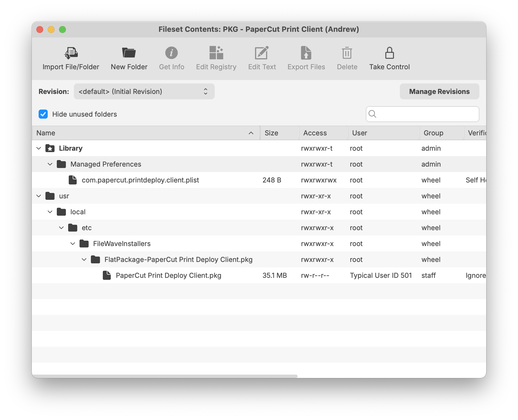Click the FileWaveInstallers folder icon
This screenshot has width=518, height=420.
click(84, 243)
